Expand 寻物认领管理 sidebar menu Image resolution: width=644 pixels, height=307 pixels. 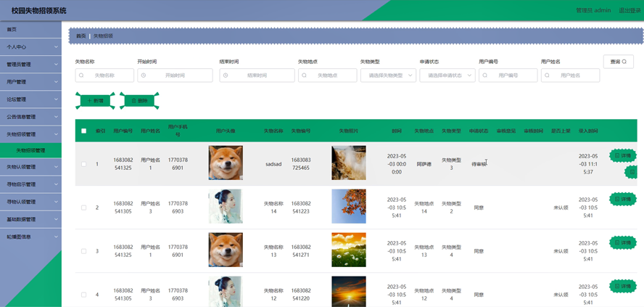tap(30, 202)
